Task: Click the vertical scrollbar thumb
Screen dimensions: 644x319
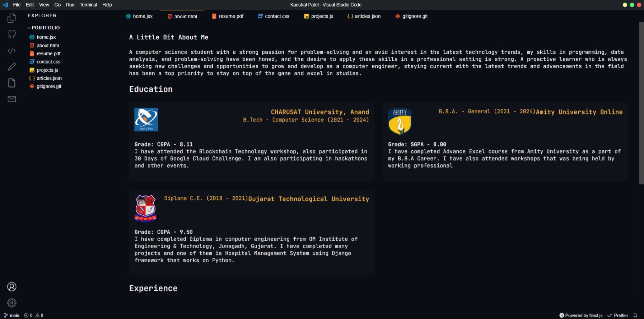Action: (641, 103)
